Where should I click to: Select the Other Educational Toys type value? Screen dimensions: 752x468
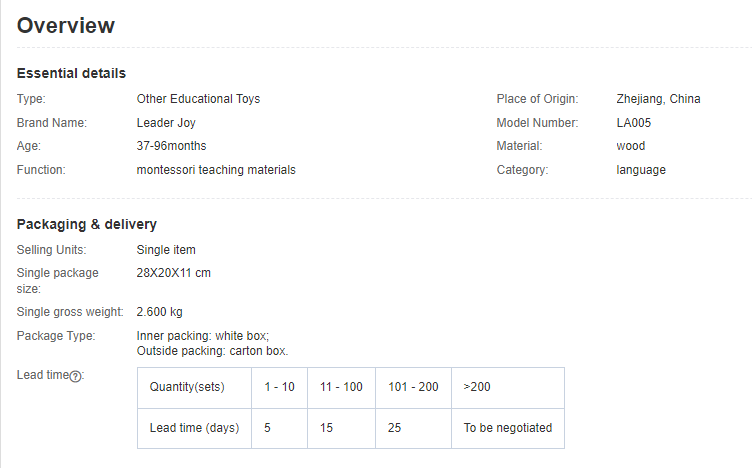(x=198, y=99)
